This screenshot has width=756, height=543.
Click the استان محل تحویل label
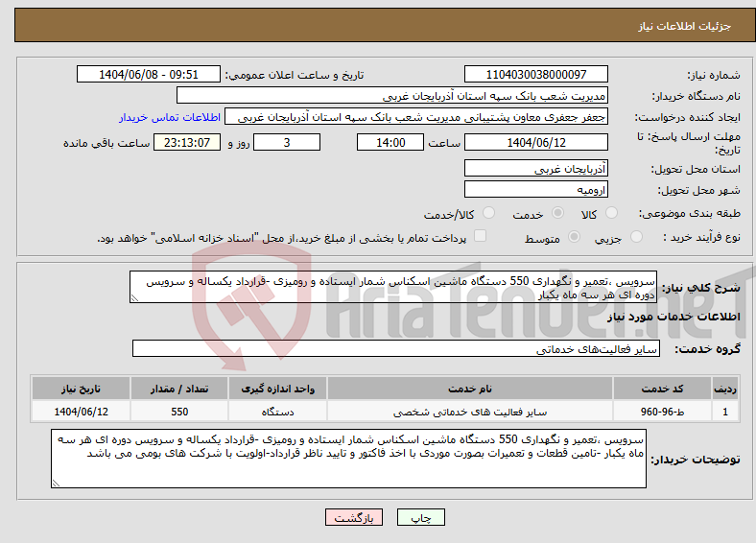click(696, 169)
